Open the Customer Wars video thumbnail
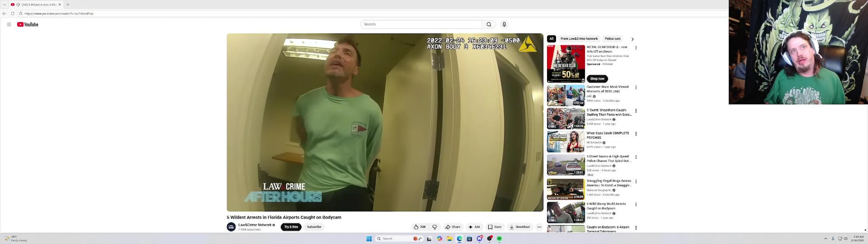868x244 pixels. [566, 95]
